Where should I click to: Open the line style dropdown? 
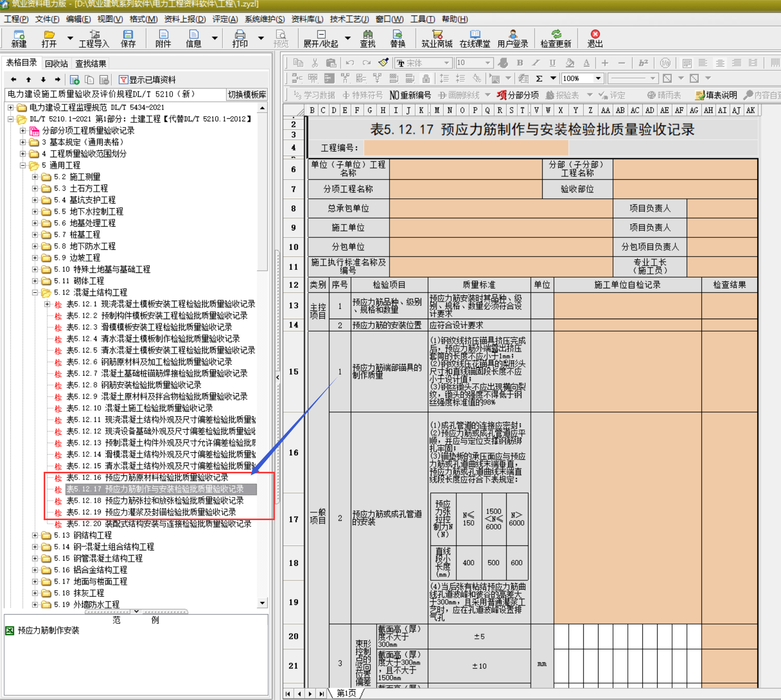pos(653,79)
